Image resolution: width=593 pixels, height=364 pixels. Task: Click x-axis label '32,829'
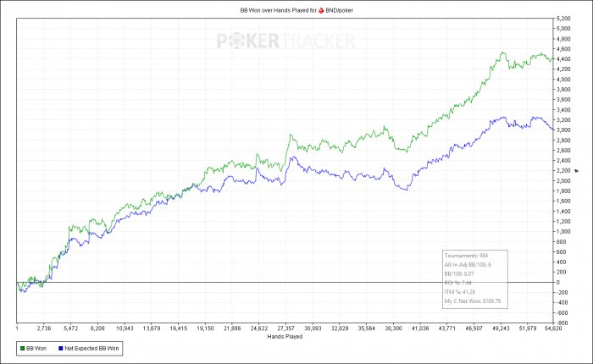click(339, 328)
